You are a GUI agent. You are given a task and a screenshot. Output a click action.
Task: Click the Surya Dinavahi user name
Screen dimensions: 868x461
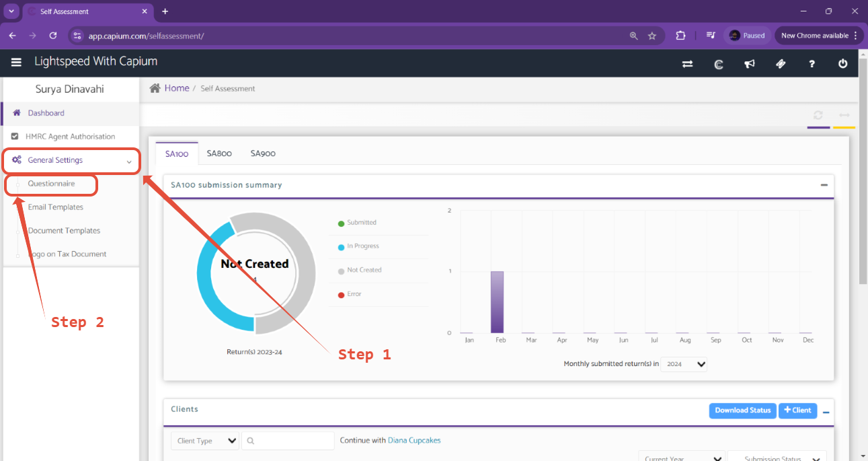(x=70, y=89)
